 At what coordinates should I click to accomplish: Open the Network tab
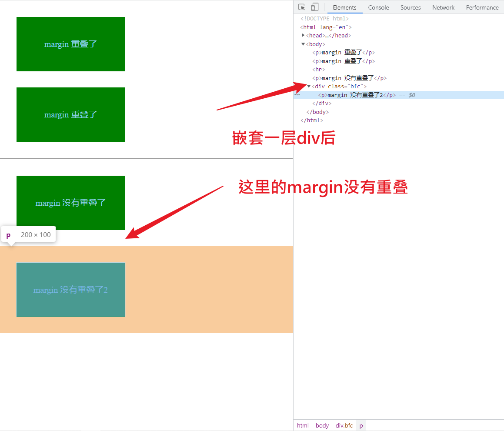[443, 7]
